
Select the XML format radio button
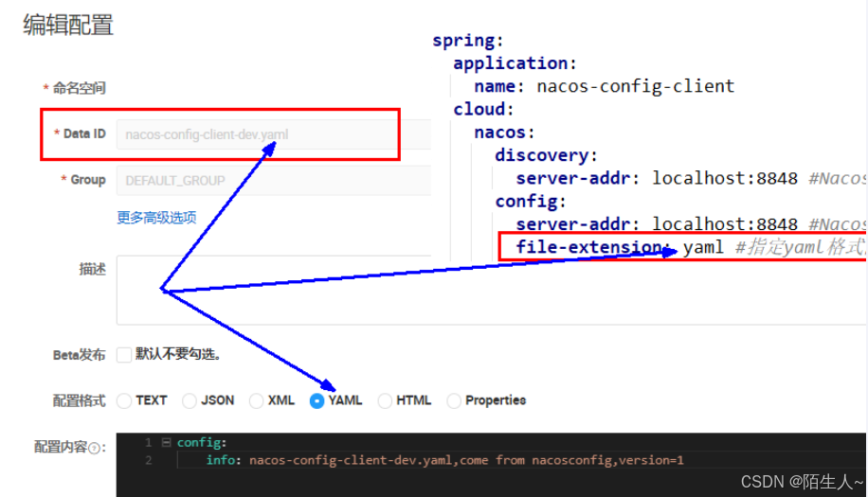pos(256,400)
